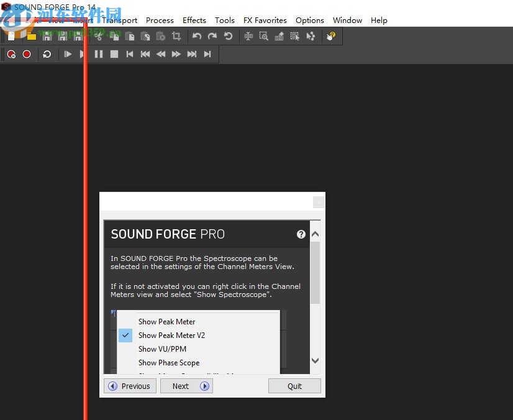This screenshot has width=513, height=420.
Task: Click the Copy toolbar icon
Action: 114,36
